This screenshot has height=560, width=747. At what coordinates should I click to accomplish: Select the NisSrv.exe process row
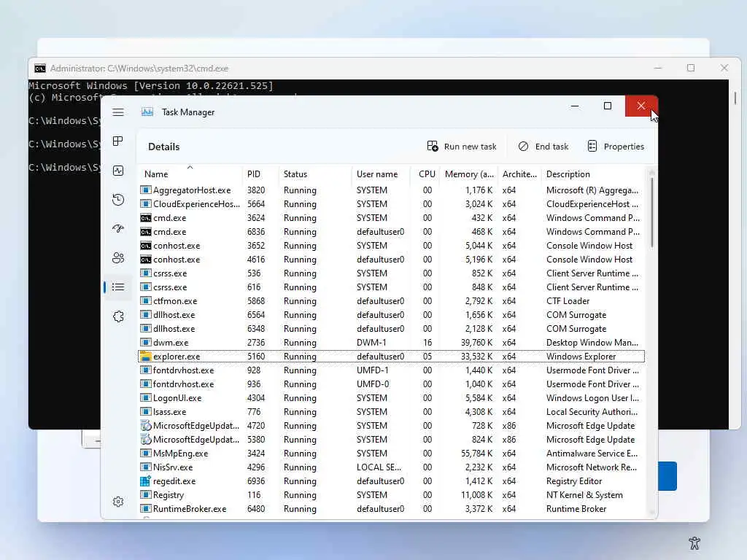392,467
